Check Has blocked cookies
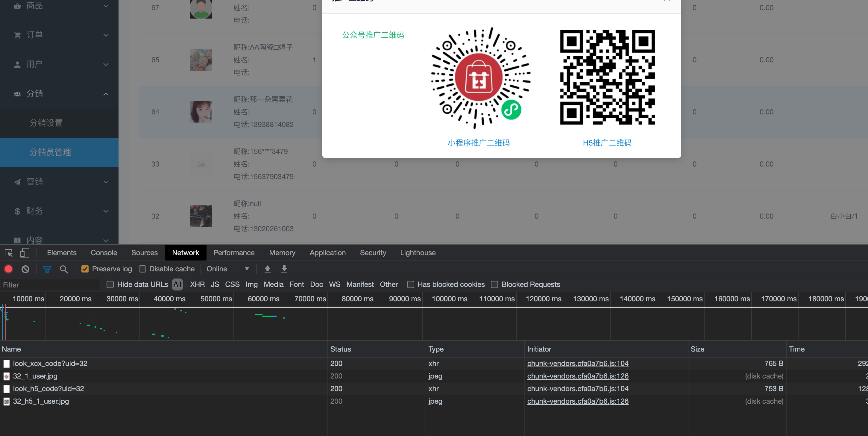868x436 pixels. (410, 284)
